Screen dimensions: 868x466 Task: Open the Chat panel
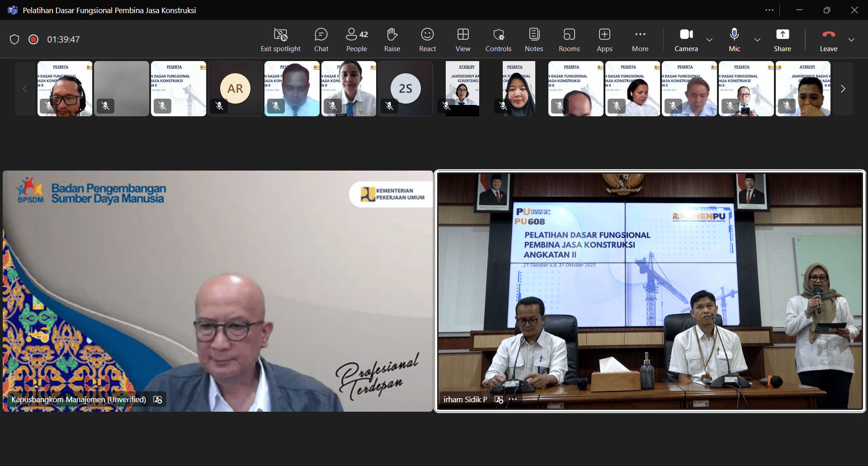(321, 40)
